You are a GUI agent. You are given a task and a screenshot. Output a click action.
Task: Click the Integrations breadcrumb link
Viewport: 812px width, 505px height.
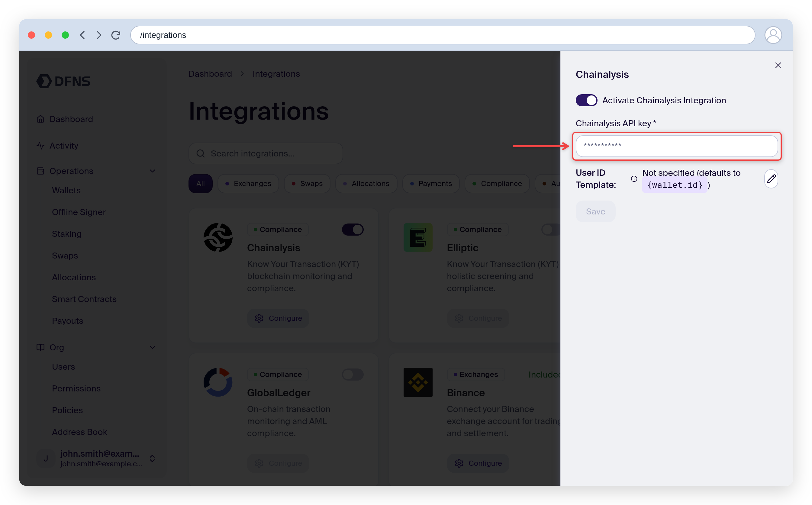276,74
